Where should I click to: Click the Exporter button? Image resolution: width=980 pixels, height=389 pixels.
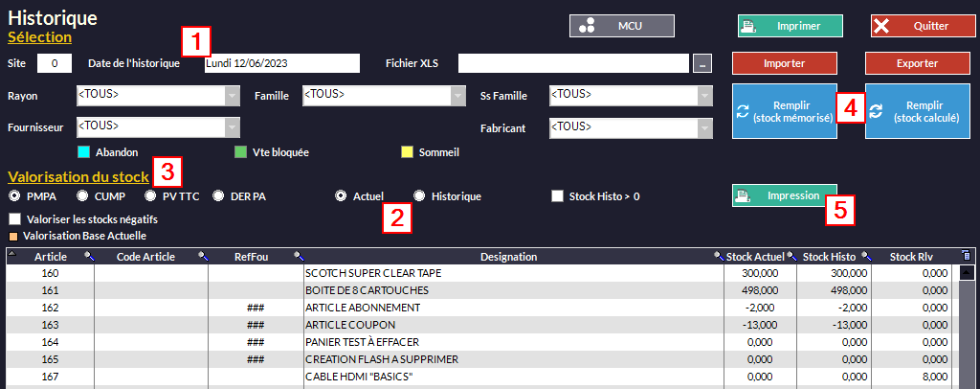916,63
